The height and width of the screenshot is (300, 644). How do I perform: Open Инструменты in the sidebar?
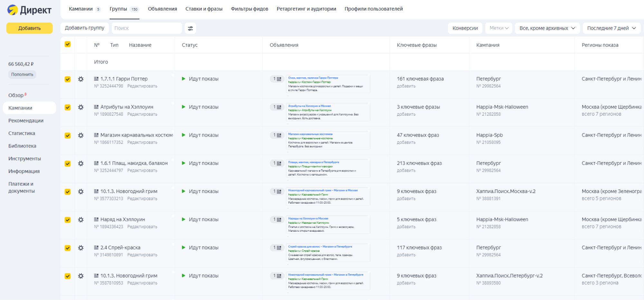pyautogui.click(x=24, y=159)
